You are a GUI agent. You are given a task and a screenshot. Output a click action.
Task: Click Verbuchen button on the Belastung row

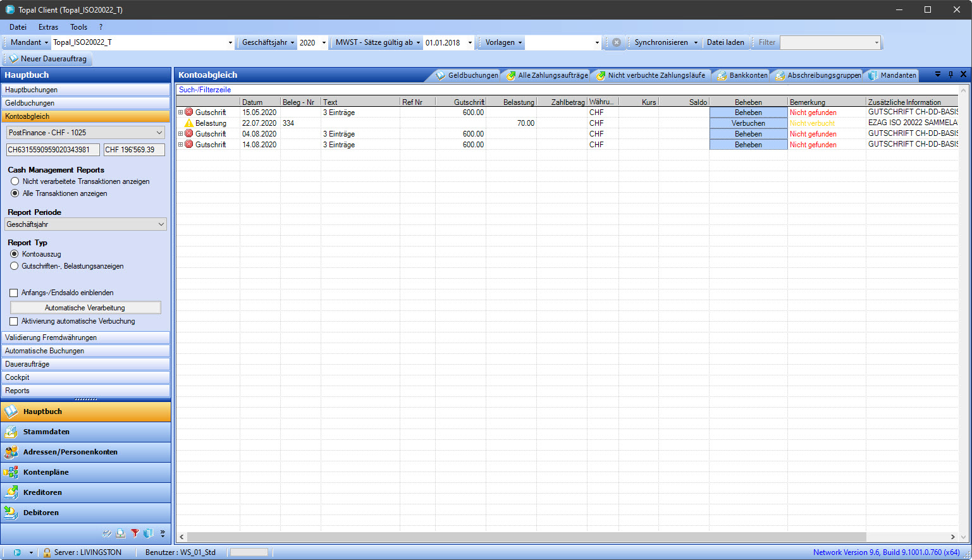point(748,123)
